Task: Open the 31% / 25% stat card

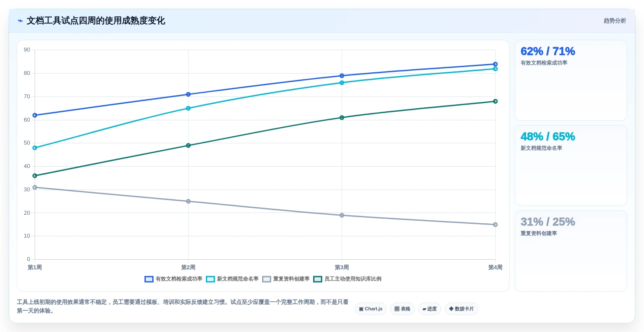Action: (570, 251)
